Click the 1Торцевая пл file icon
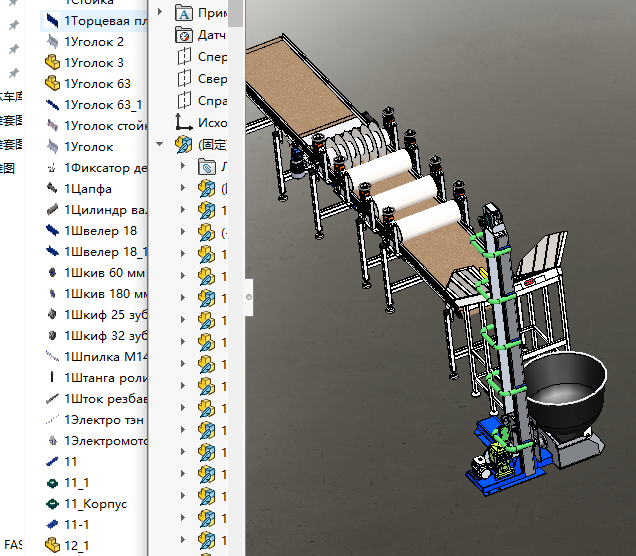The image size is (636, 556). click(x=52, y=21)
